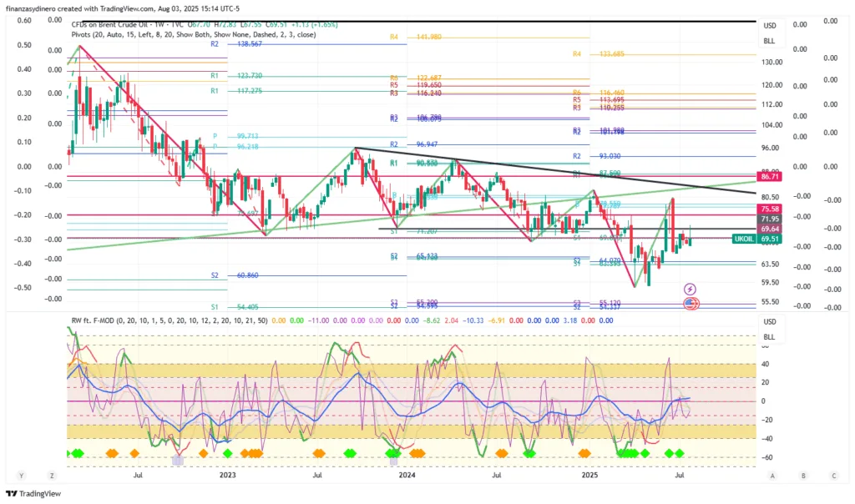Viewport: 855px width, 504px height.
Task: Click the 2025 label on time axis
Action: pos(589,475)
